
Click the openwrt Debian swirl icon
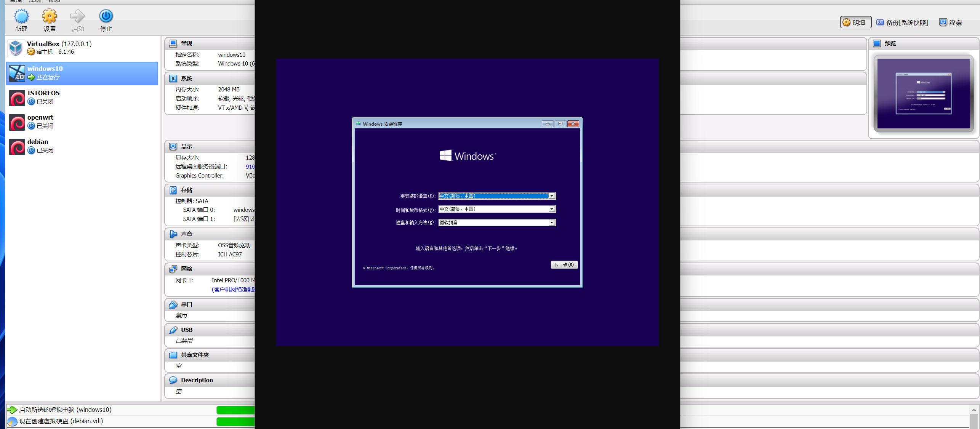tap(17, 122)
